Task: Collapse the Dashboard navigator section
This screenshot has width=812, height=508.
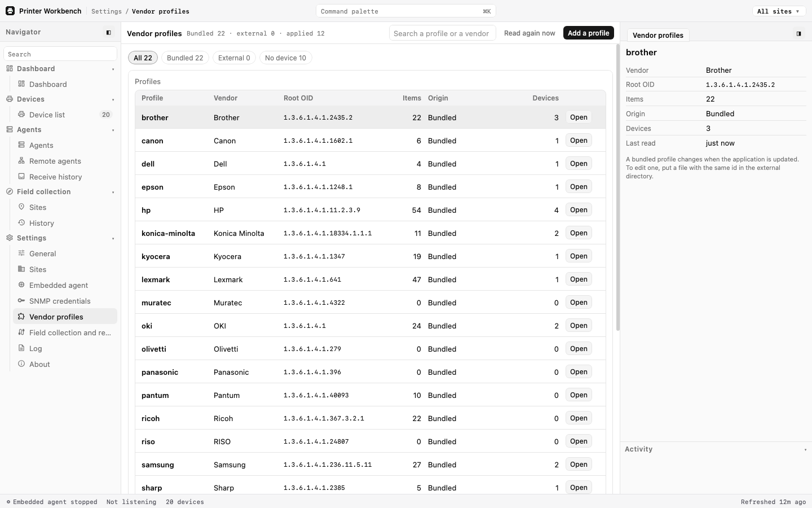Action: point(113,69)
